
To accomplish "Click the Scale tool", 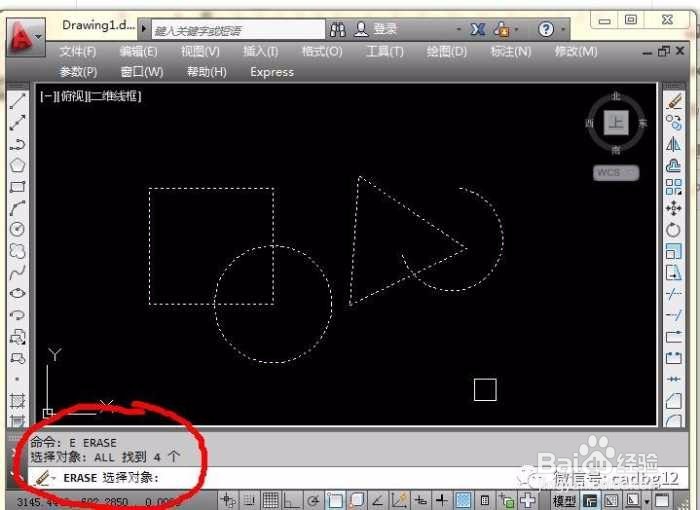I will point(674,251).
